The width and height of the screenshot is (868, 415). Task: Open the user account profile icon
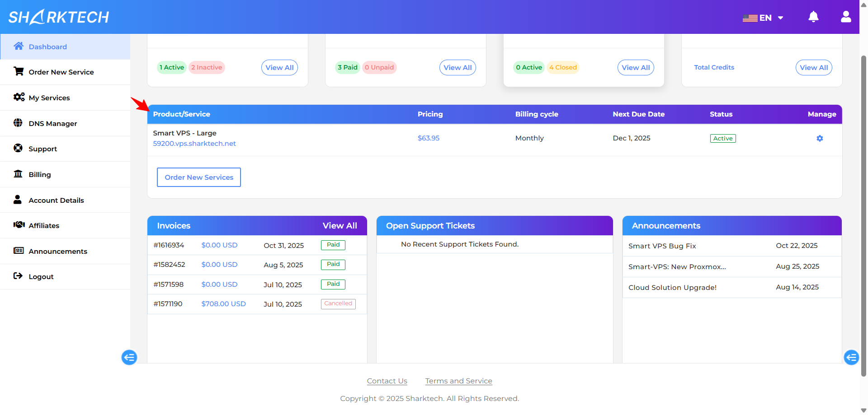pyautogui.click(x=846, y=17)
